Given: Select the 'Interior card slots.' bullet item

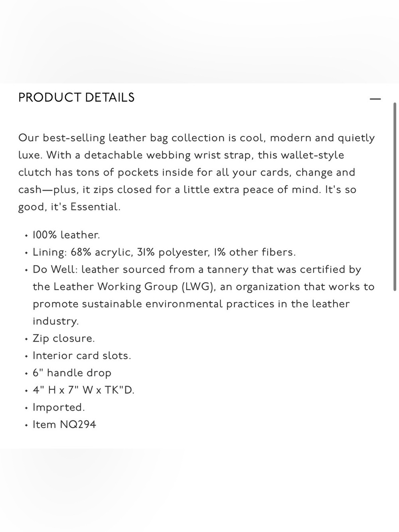Looking at the screenshot, I should click(82, 356).
